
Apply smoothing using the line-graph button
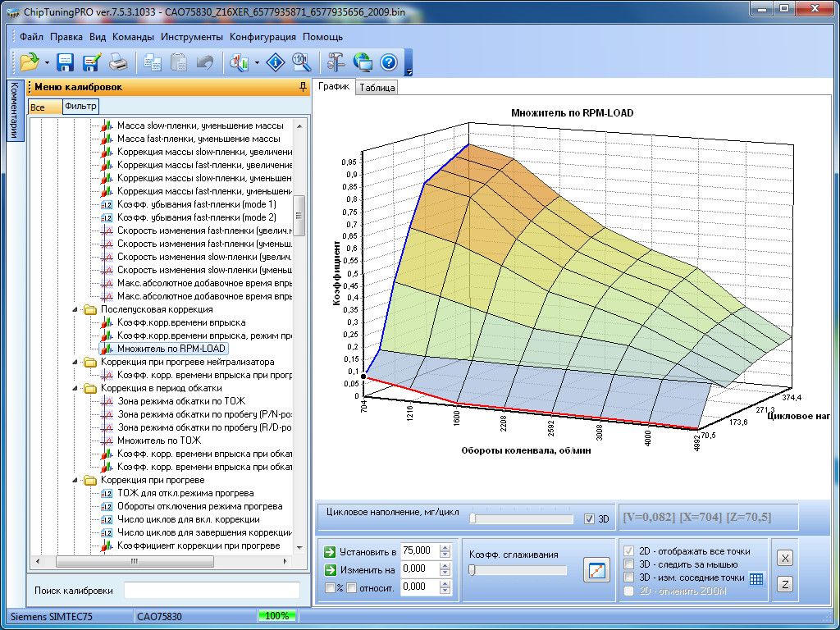click(x=596, y=569)
